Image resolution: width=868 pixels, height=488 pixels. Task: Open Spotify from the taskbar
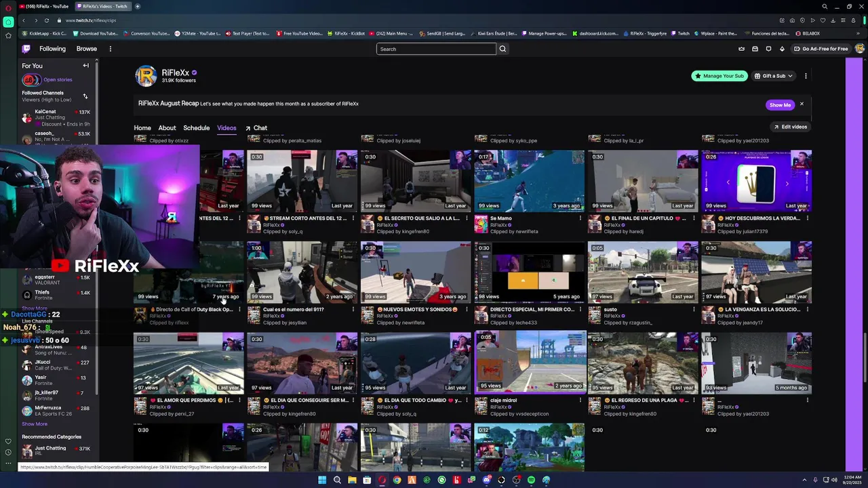[531, 480]
